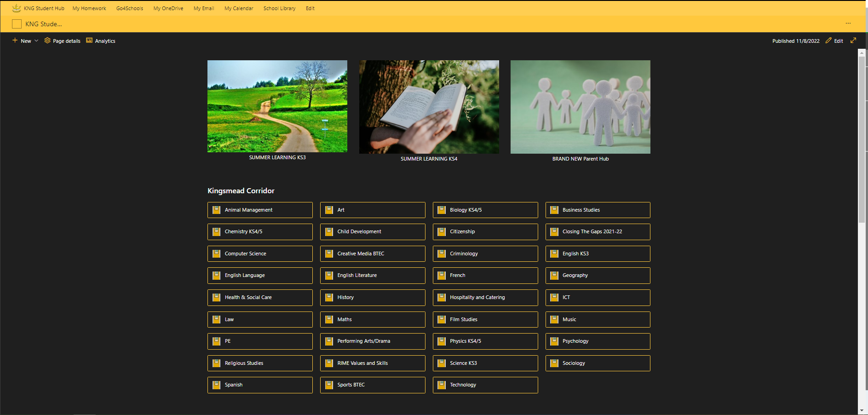Open School Library menu item

[x=279, y=8]
